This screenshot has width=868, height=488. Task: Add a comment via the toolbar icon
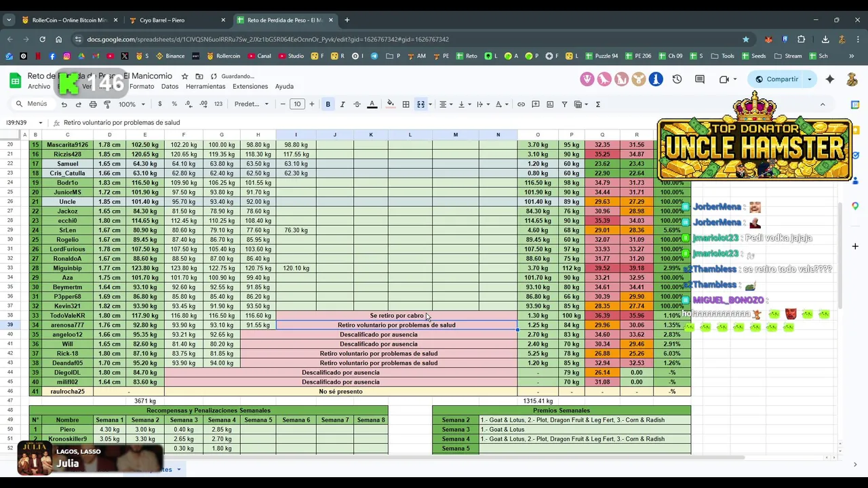(x=536, y=104)
